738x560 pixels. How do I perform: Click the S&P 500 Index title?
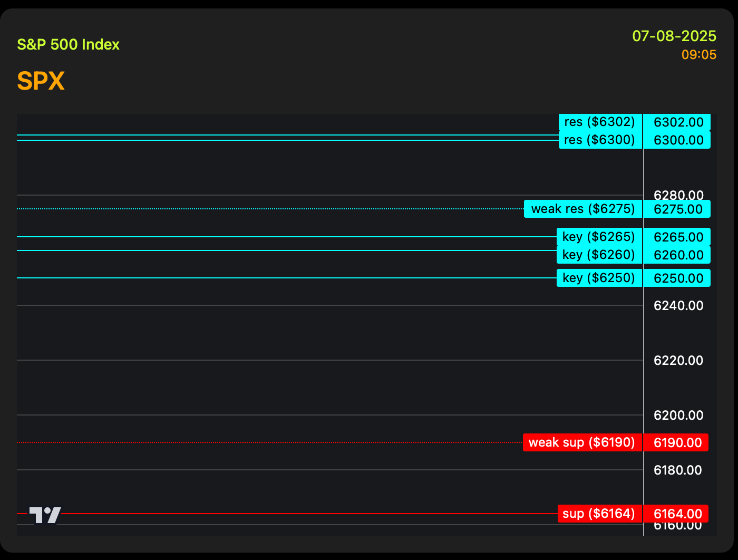69,44
